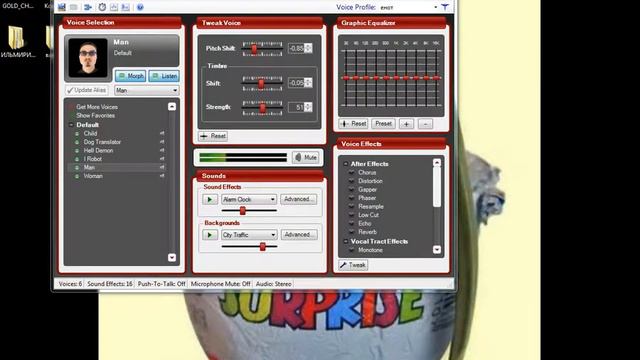Click the Get More Voices icon
Image resolution: width=640 pixels, height=360 pixels.
click(71, 107)
